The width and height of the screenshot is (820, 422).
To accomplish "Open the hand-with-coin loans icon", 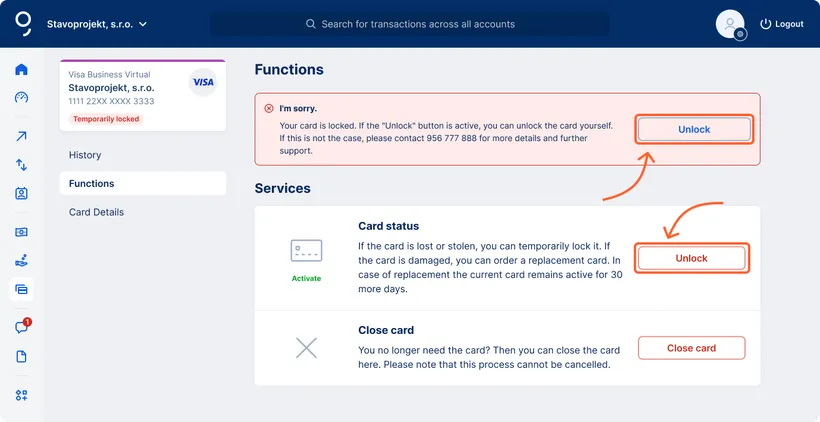I will tap(21, 261).
